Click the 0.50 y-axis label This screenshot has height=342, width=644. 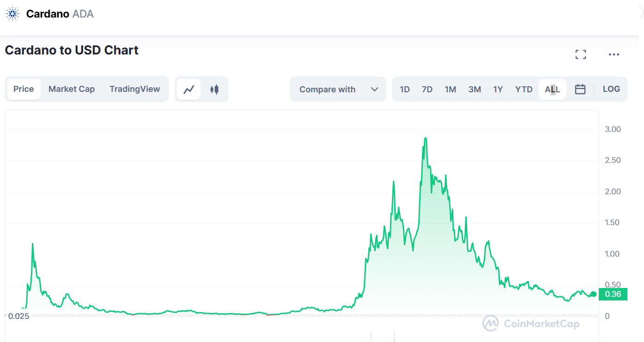613,285
